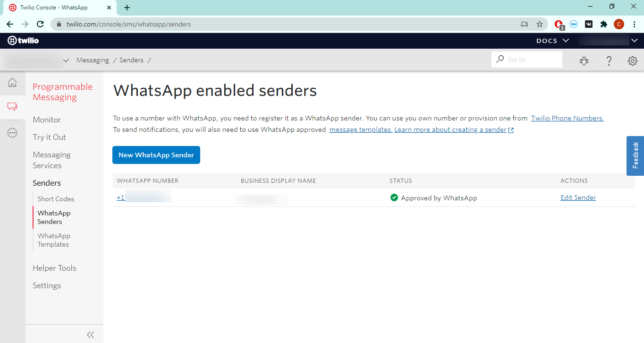The image size is (644, 343).
Task: Open the settings gear icon
Action: pos(633,60)
